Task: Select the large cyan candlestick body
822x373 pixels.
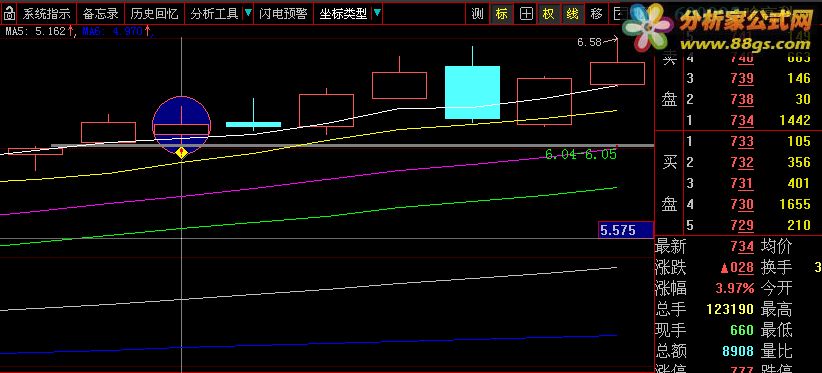Action: click(x=472, y=92)
